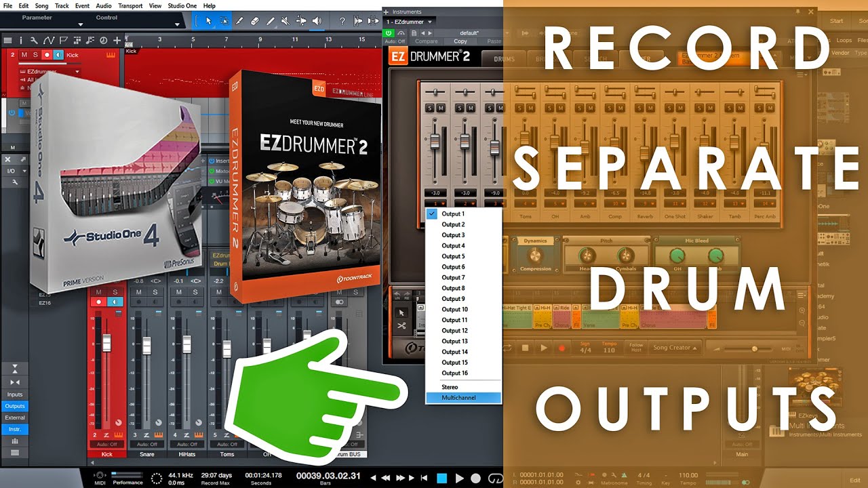Open the Song Creator dropdown
The width and height of the screenshot is (868, 488).
tap(675, 348)
